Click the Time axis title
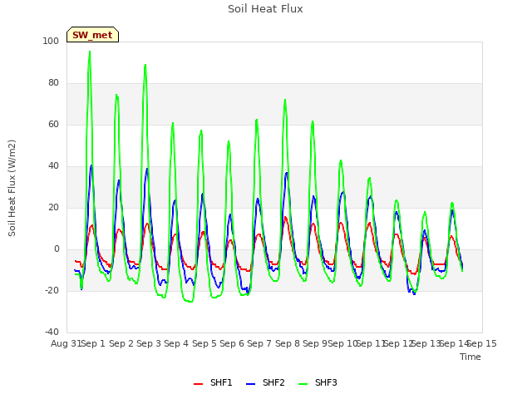532x399 pixels. tap(470, 357)
